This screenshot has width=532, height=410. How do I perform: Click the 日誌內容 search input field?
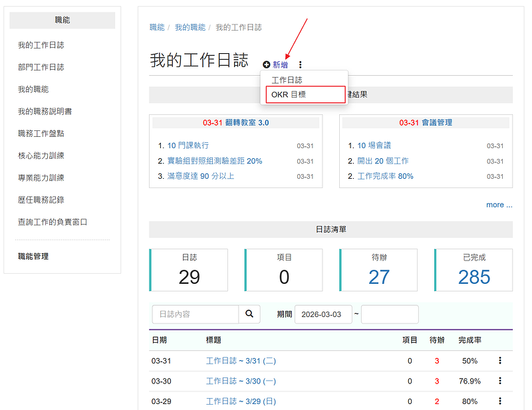tap(195, 314)
